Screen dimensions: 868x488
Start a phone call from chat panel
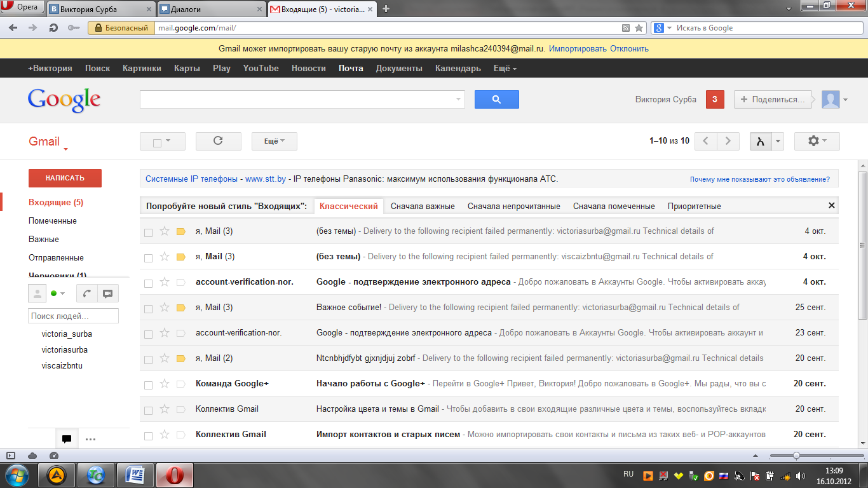pos(86,294)
